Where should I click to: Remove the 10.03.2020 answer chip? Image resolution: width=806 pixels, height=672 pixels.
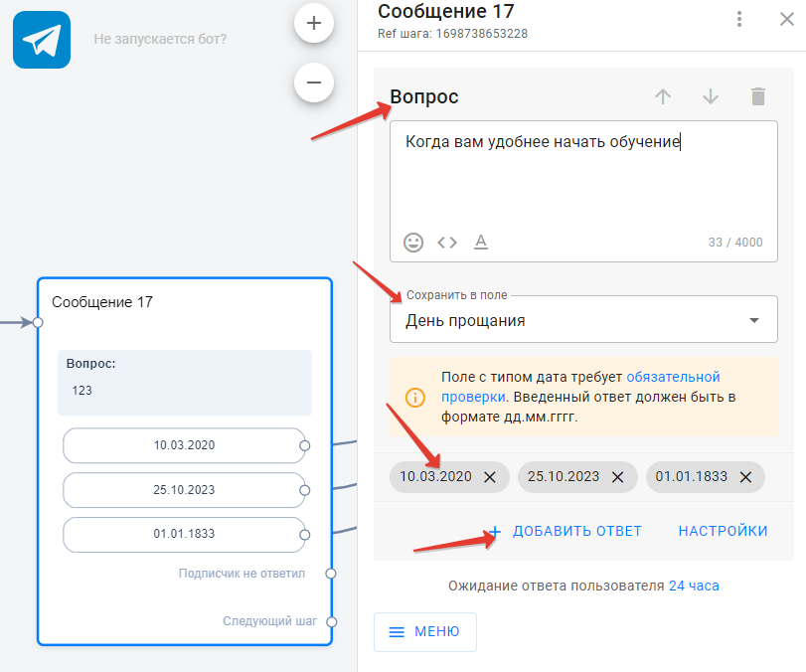pyautogui.click(x=489, y=477)
